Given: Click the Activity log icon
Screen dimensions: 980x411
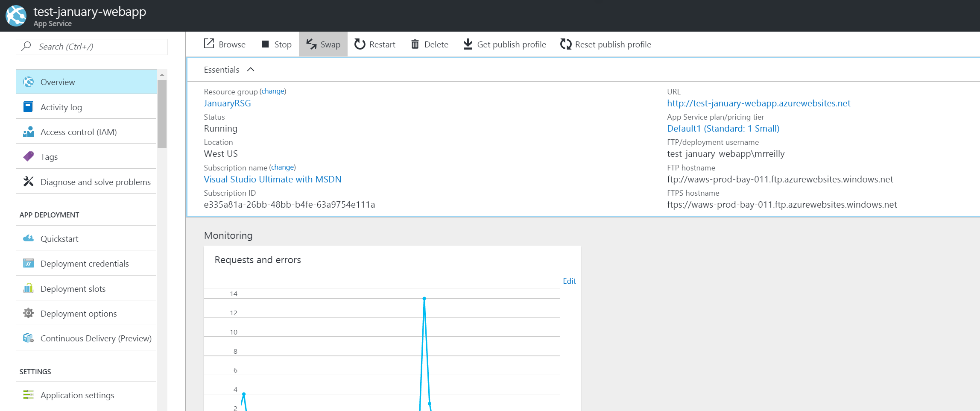Looking at the screenshot, I should (x=29, y=107).
